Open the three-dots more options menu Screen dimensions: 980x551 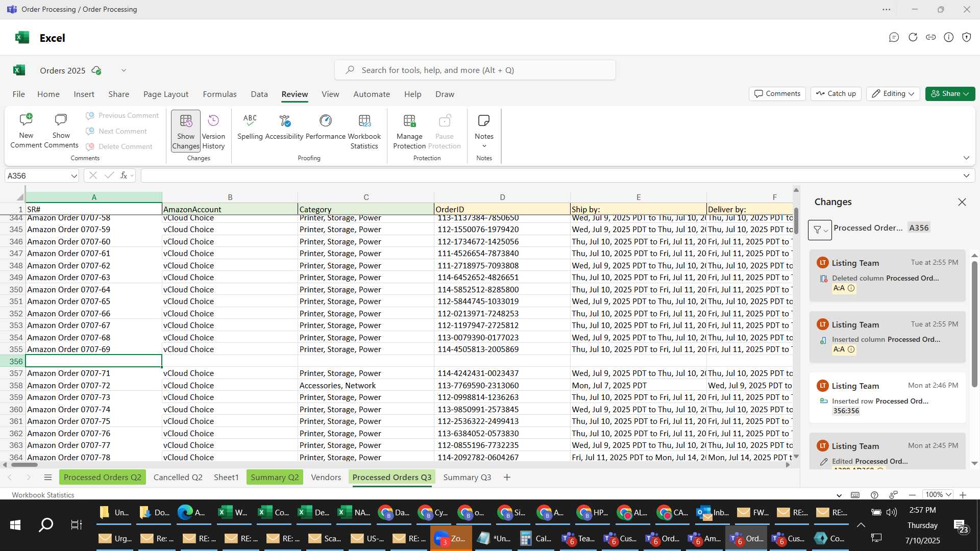(887, 10)
